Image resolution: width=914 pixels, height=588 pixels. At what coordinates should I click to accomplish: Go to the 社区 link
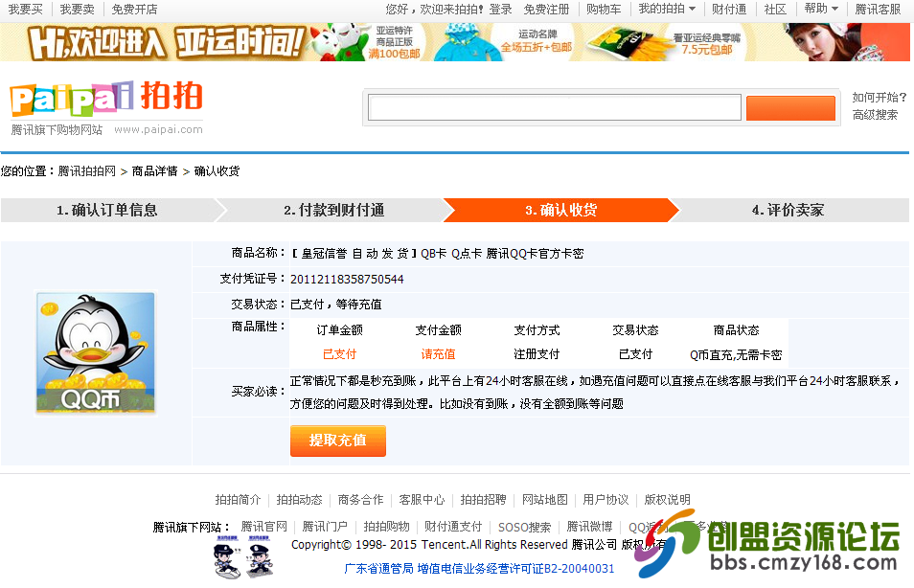coord(775,10)
